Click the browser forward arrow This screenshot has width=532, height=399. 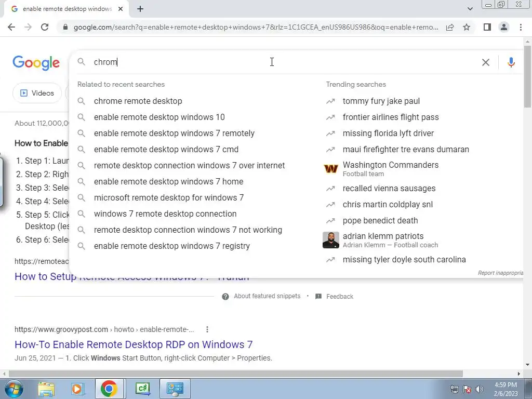(28, 27)
